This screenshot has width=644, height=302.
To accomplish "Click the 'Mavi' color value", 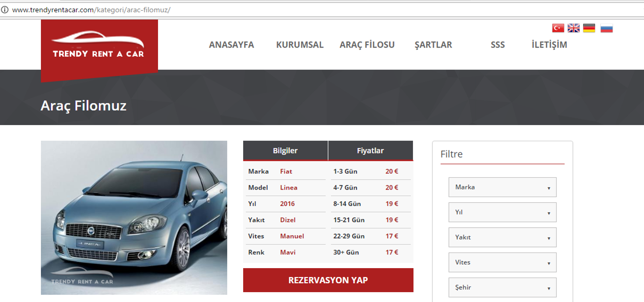I will (x=288, y=253).
